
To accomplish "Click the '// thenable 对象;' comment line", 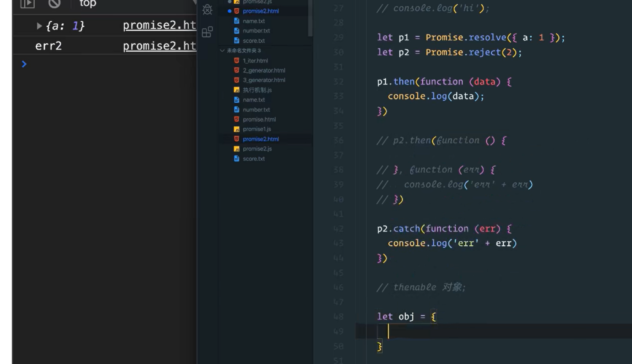I will click(x=421, y=287).
